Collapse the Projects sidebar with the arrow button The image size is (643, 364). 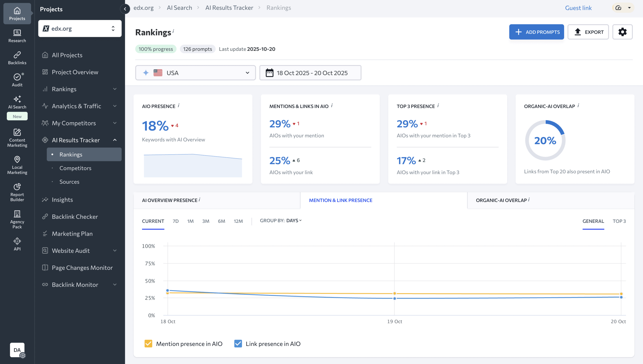(x=125, y=9)
